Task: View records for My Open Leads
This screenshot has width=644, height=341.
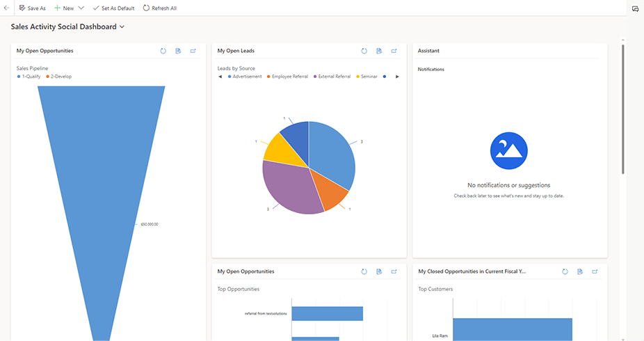Action: (x=379, y=51)
